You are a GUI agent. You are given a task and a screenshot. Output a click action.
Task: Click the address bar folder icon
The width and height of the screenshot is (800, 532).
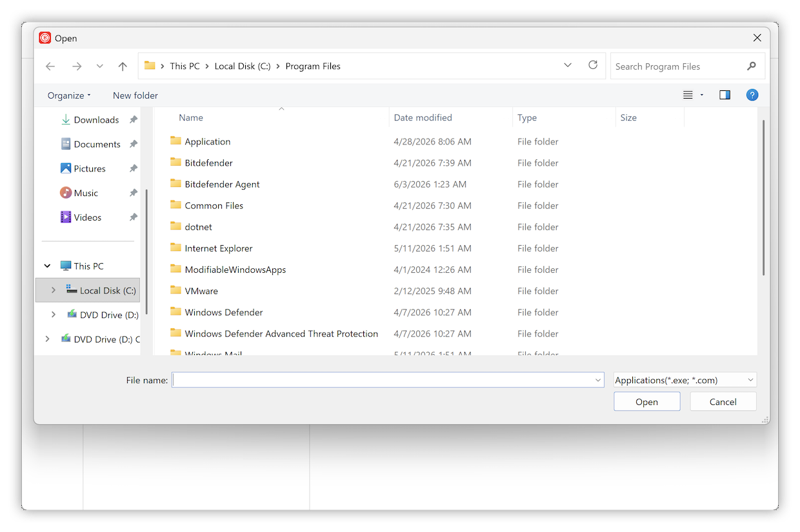coord(150,66)
